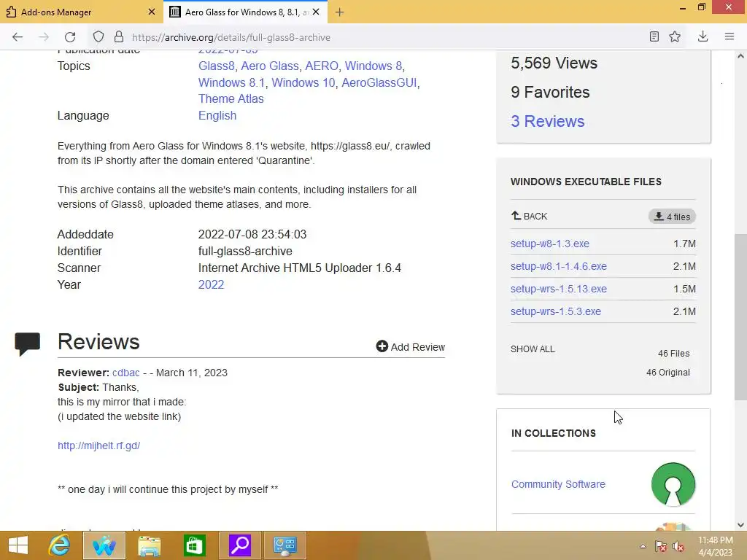Screen dimensions: 747x560
Task: Click the Reviews speech bubble icon
Action: click(x=27, y=344)
